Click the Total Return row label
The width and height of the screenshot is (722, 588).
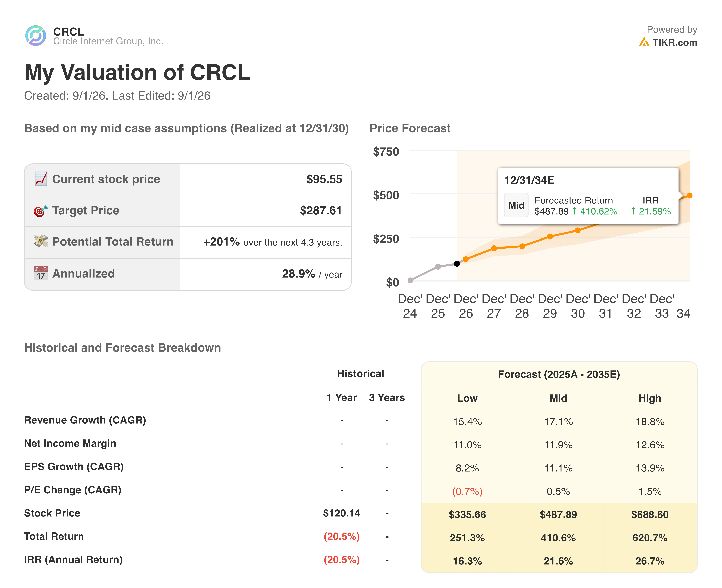tap(54, 537)
